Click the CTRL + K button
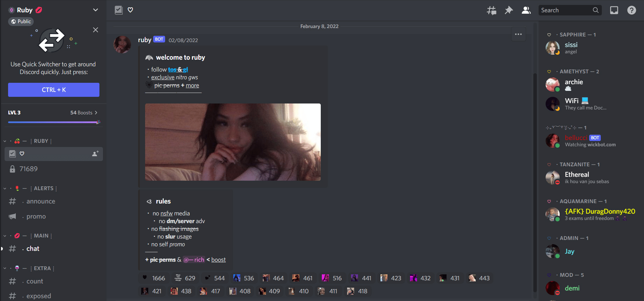Image resolution: width=644 pixels, height=301 pixels. coord(54,90)
